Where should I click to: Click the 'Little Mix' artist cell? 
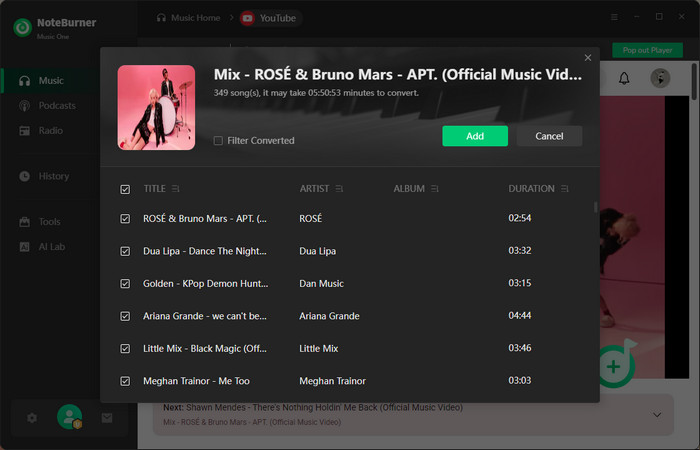tap(318, 349)
